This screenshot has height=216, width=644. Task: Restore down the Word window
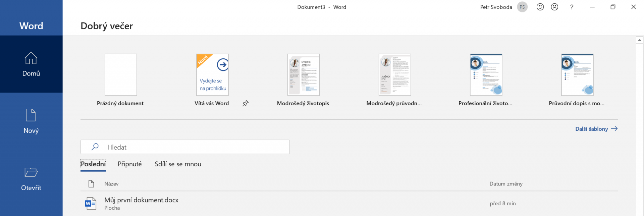click(x=613, y=7)
